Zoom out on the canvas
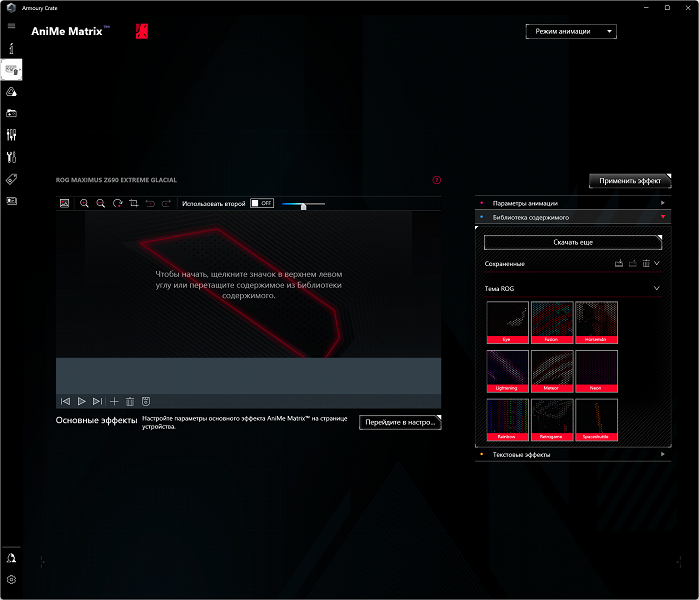The height and width of the screenshot is (600, 699). 101,203
